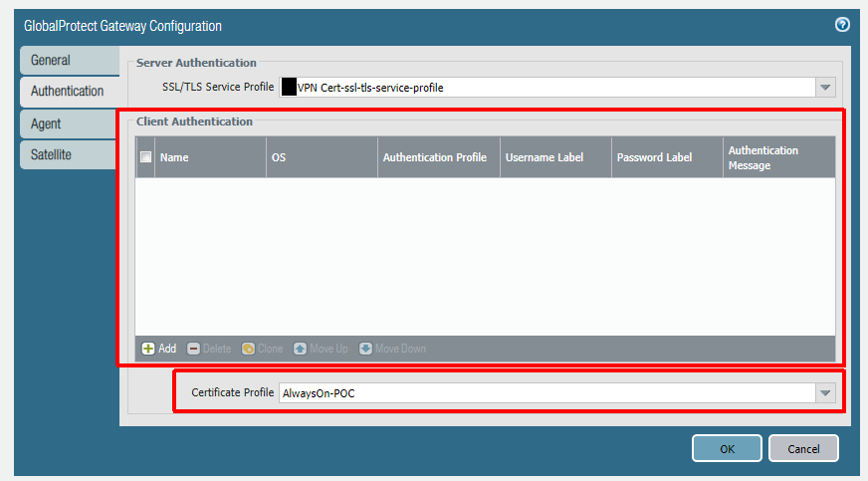Image resolution: width=868 pixels, height=481 pixels.
Task: Open the Agent tab
Action: 68,124
